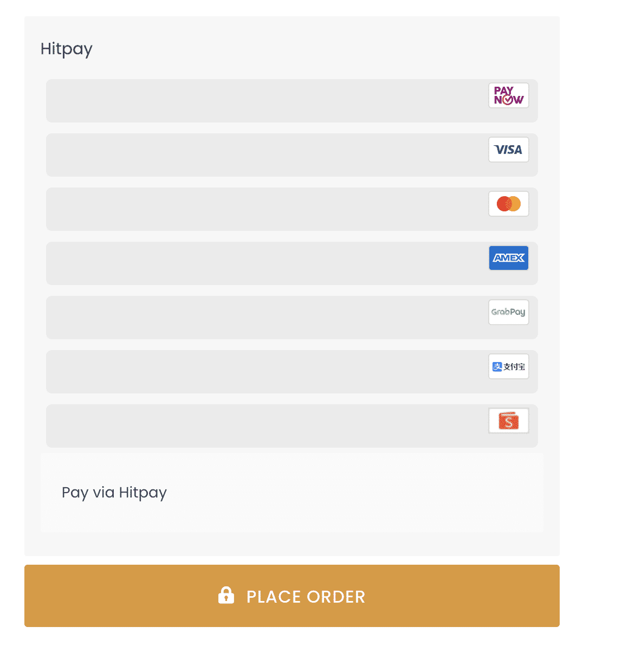
Task: Choose the Visa payment option row
Action: 271,154
